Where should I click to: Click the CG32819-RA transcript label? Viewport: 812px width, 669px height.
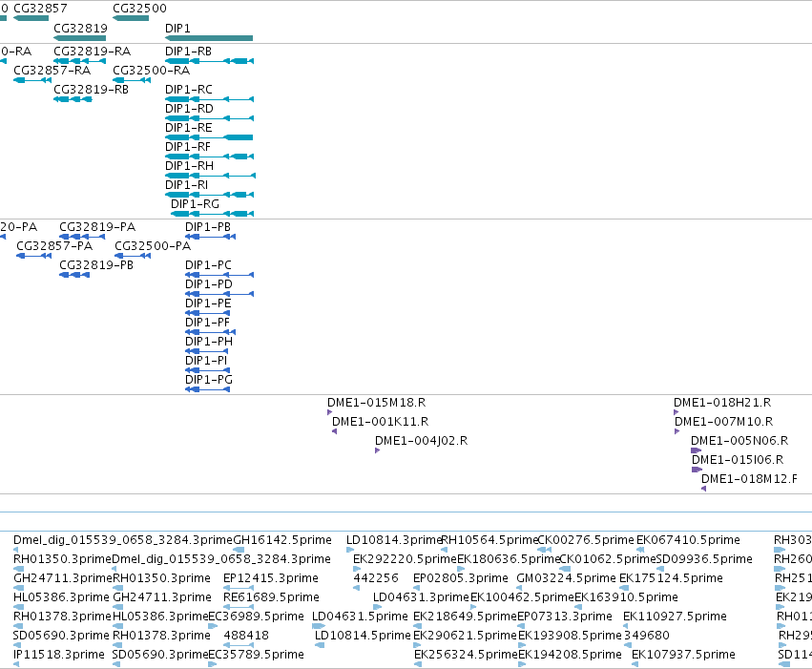click(x=93, y=52)
